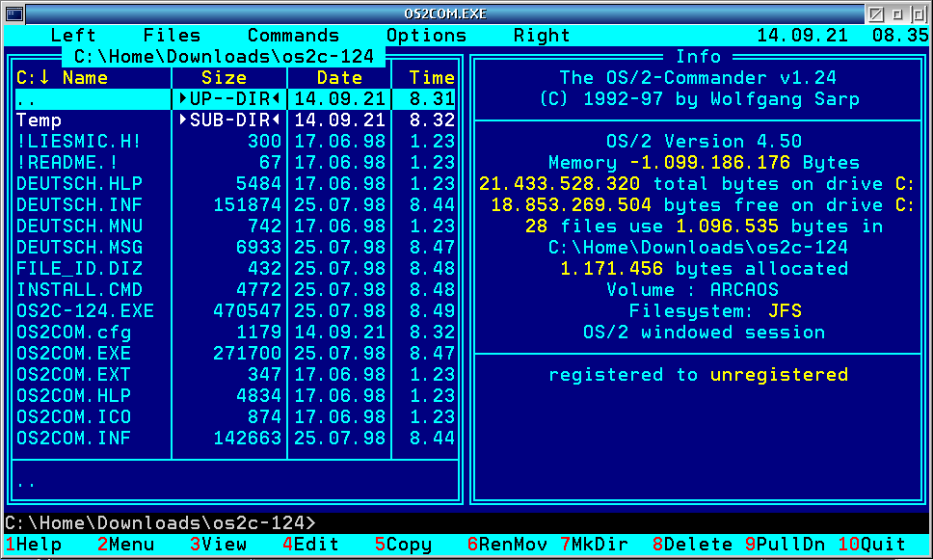Open the Options menu

click(x=426, y=35)
